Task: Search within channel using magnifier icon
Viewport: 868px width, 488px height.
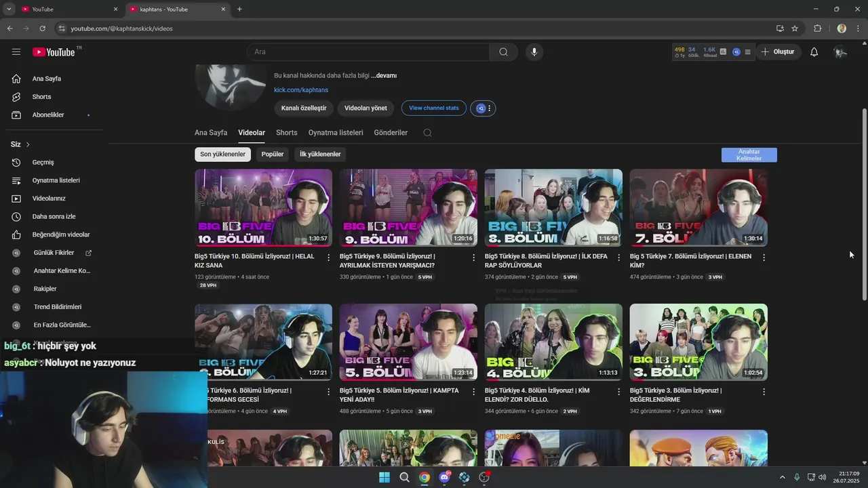Action: (x=427, y=133)
